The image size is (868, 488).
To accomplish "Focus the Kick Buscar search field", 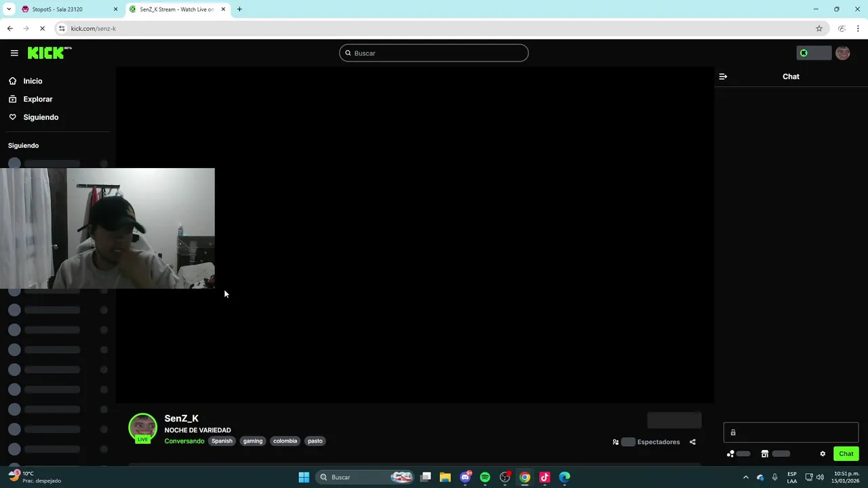I will [434, 53].
